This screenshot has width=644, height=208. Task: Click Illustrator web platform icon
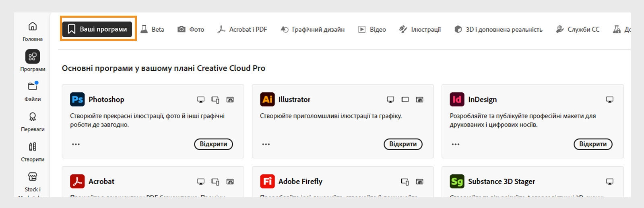point(419,100)
